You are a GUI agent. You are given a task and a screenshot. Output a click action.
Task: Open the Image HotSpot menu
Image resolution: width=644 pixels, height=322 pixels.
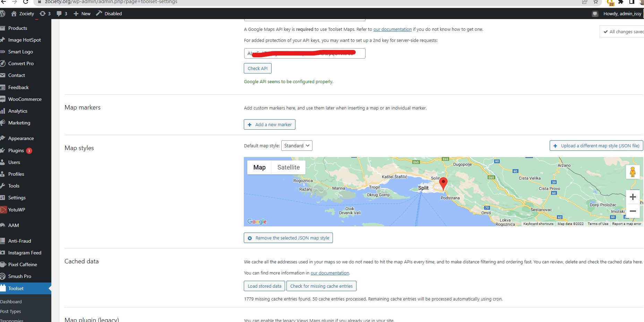pyautogui.click(x=24, y=40)
